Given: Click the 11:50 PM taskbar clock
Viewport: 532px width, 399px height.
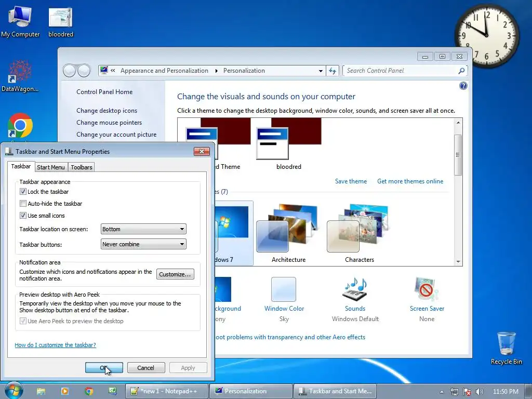Looking at the screenshot, I should tap(506, 392).
